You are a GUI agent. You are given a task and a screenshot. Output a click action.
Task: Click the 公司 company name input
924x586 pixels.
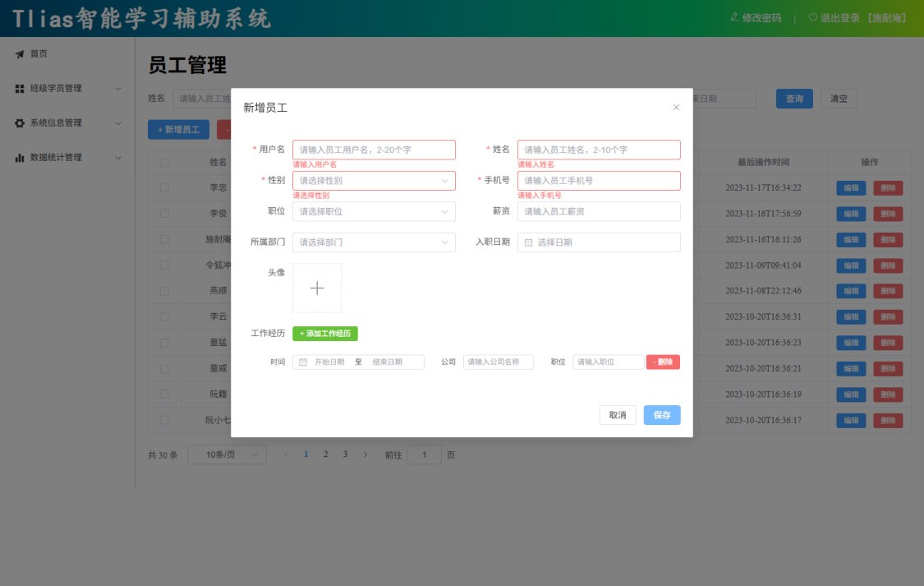tap(499, 362)
